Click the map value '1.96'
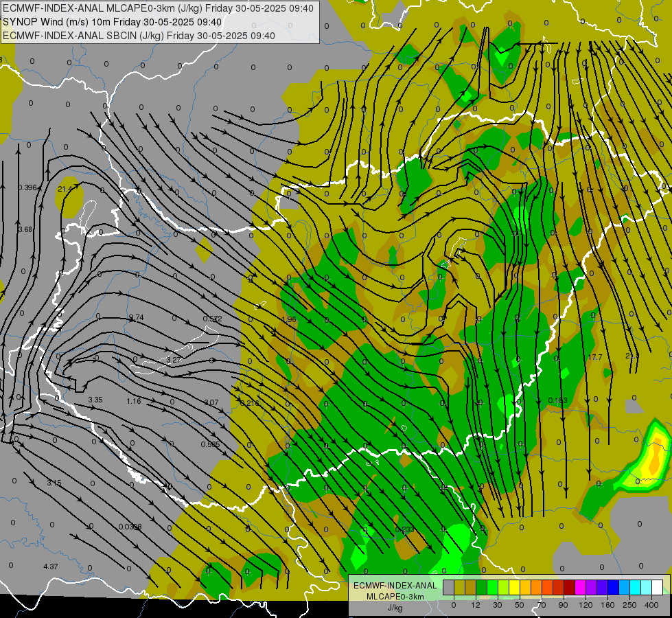Viewport: 672px width, 618px height. click(x=289, y=319)
